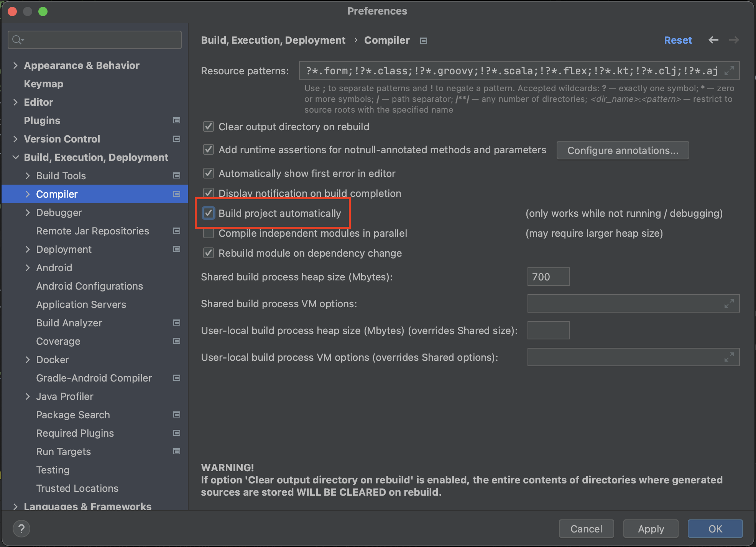Click Build, Execution, Deployment breadcrumb
This screenshot has height=547, width=756.
pos(273,40)
